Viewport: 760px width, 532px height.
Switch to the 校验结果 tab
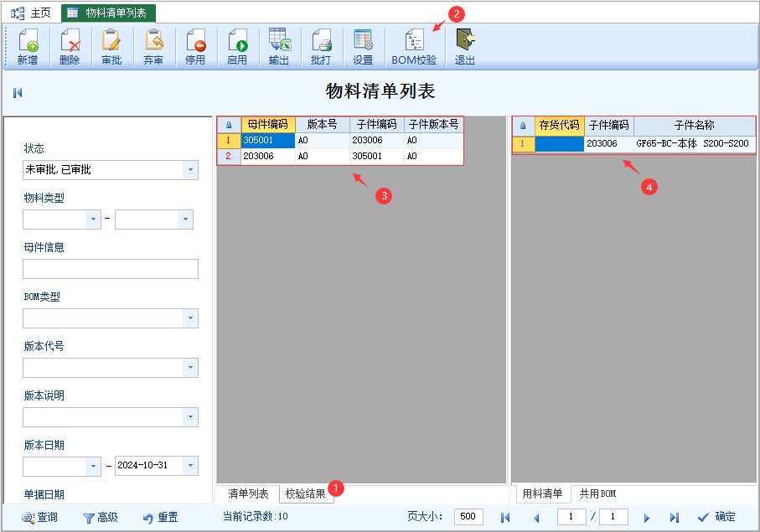pos(306,493)
